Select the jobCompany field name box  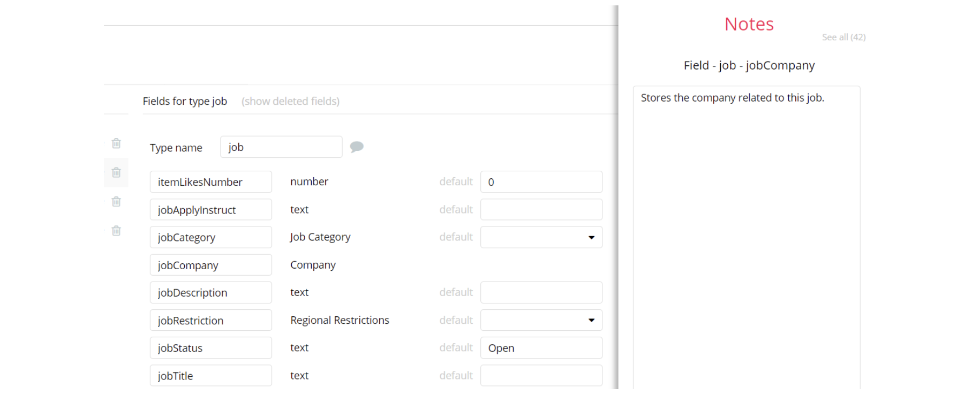pos(210,265)
